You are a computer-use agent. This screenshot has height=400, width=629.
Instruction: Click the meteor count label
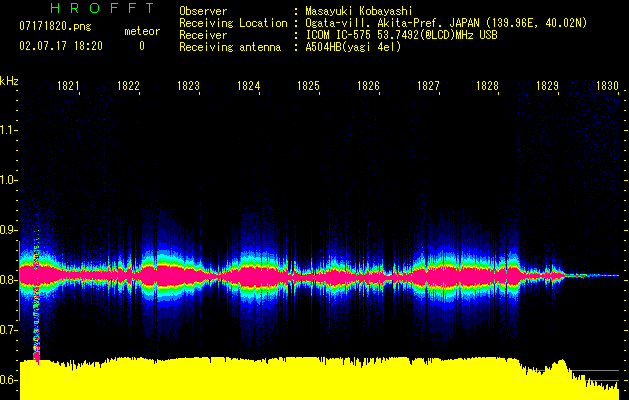[x=142, y=31]
